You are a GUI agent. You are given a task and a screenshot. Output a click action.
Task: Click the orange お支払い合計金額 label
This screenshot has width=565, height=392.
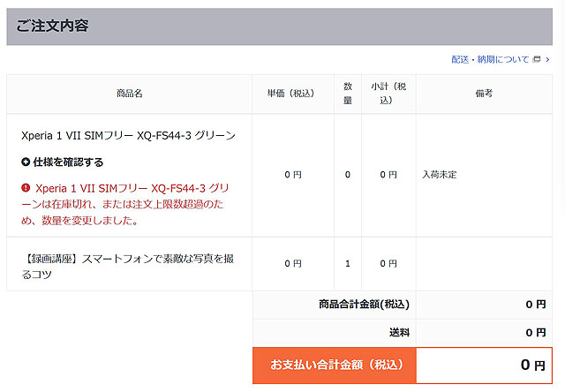point(335,365)
